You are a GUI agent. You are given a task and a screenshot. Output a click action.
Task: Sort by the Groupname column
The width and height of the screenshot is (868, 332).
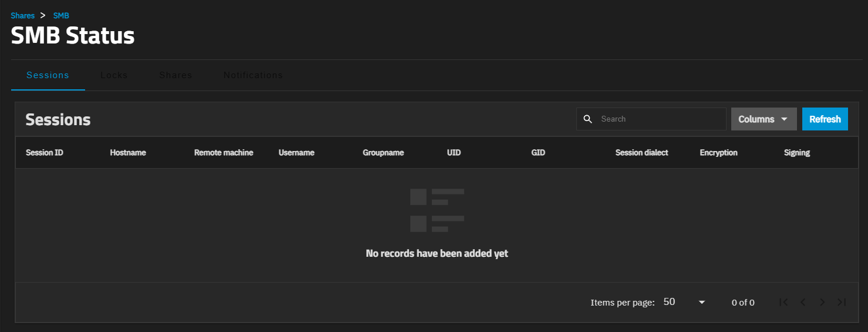click(x=383, y=153)
